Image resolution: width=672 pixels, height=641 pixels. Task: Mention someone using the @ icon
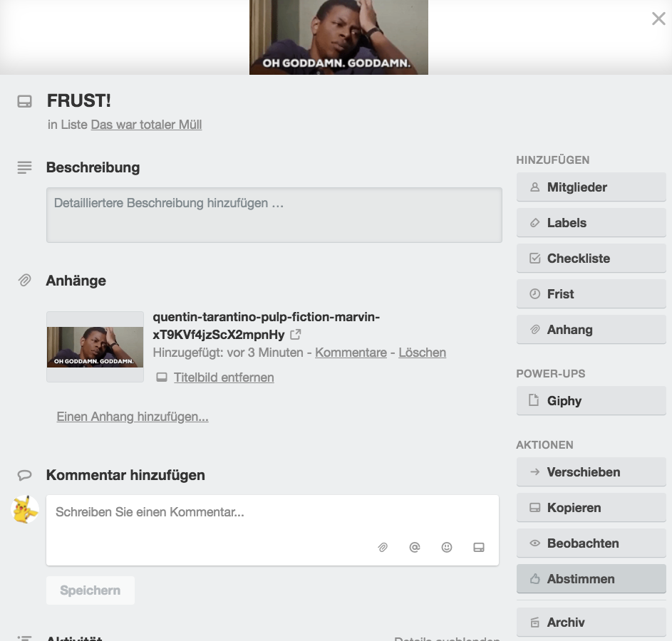(415, 547)
